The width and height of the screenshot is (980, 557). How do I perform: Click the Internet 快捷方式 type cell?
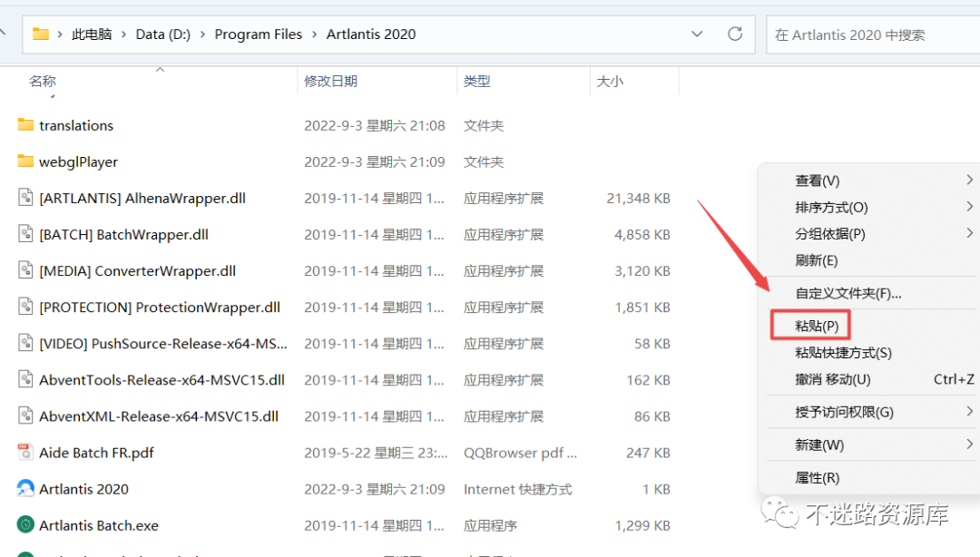[517, 489]
